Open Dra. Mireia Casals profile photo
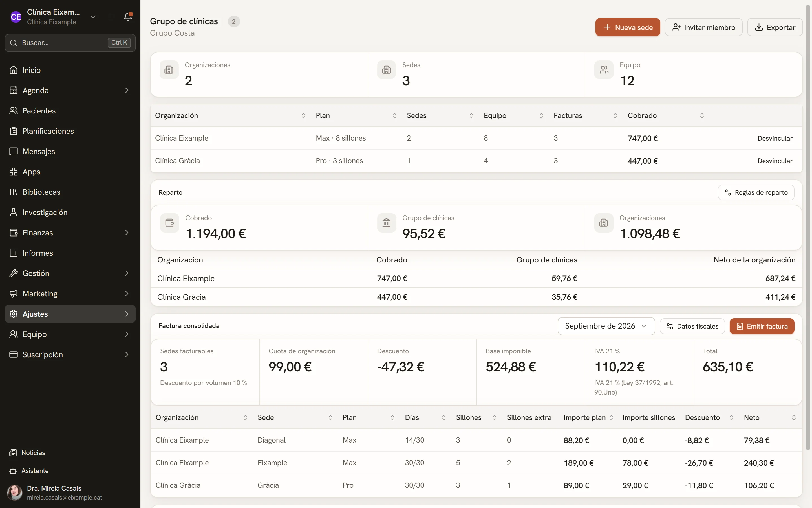The width and height of the screenshot is (812, 508). click(x=15, y=492)
